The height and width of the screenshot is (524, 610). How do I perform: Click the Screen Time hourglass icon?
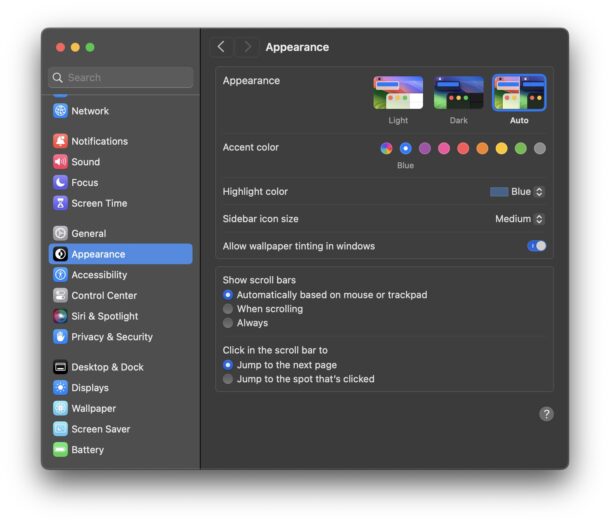(x=60, y=203)
